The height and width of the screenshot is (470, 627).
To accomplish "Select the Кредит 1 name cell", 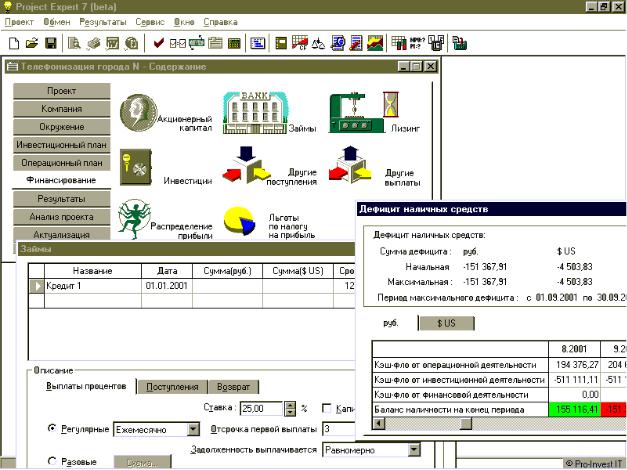I will click(x=93, y=286).
